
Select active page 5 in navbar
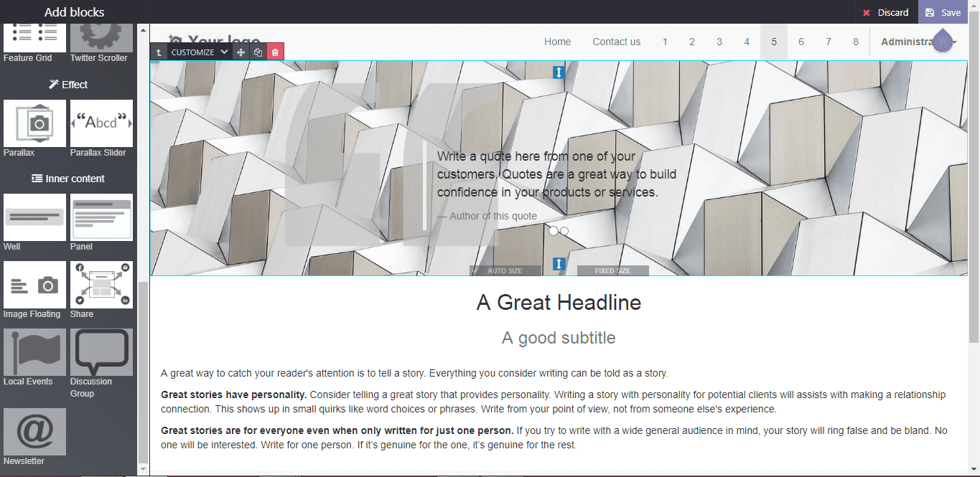coord(774,42)
